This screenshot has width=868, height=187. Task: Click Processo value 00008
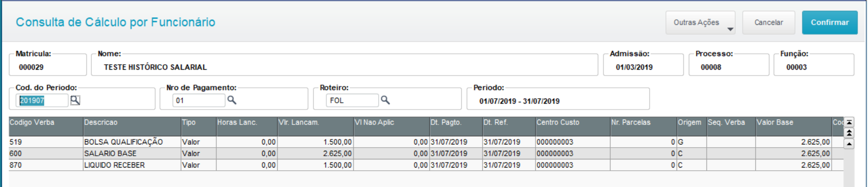(x=711, y=67)
